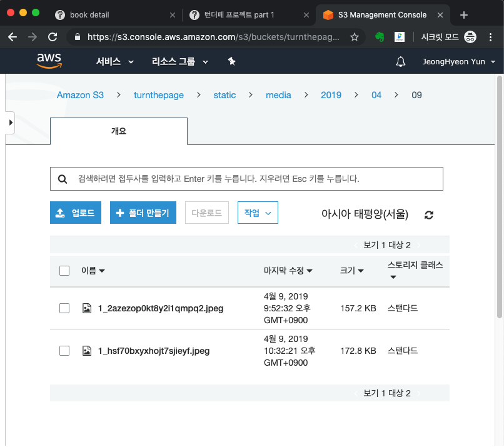
Task: Go to turnthepage bucket breadcrumb
Action: pos(158,95)
